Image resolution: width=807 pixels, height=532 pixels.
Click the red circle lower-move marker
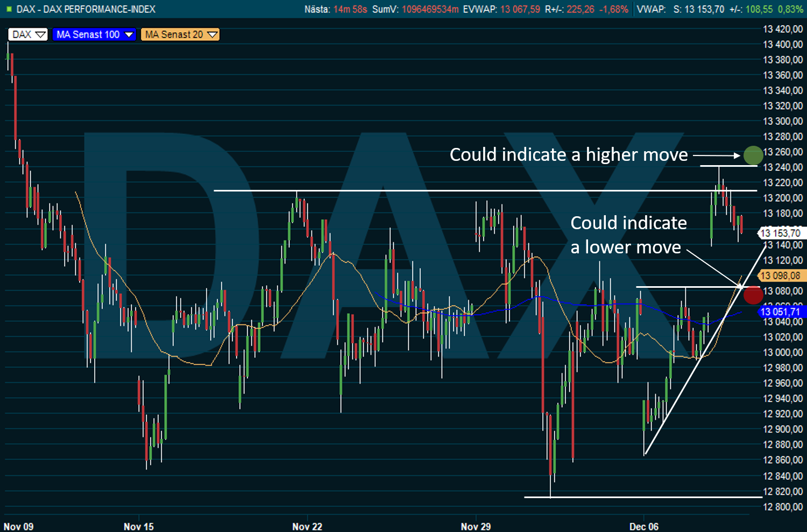coord(753,294)
